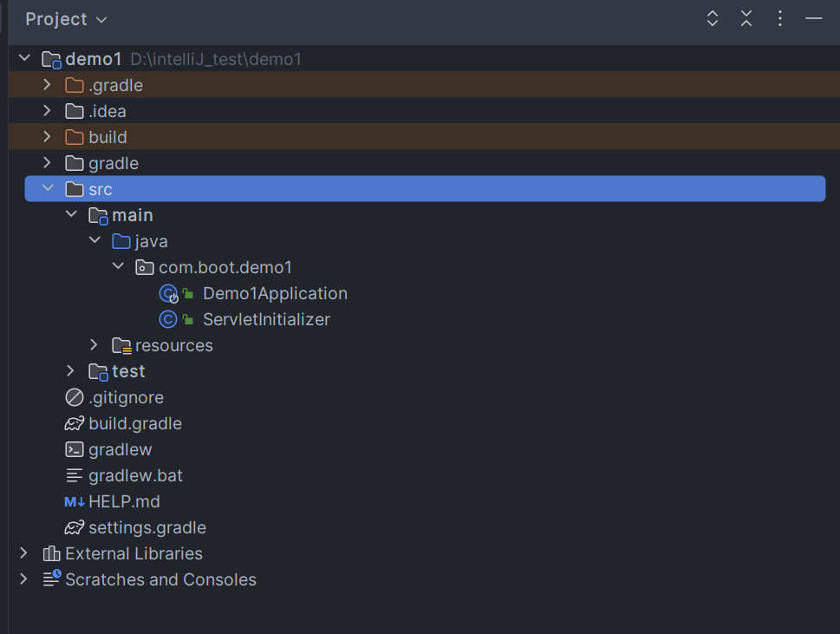840x634 pixels.
Task: Select the build.gradle file
Action: [x=135, y=423]
